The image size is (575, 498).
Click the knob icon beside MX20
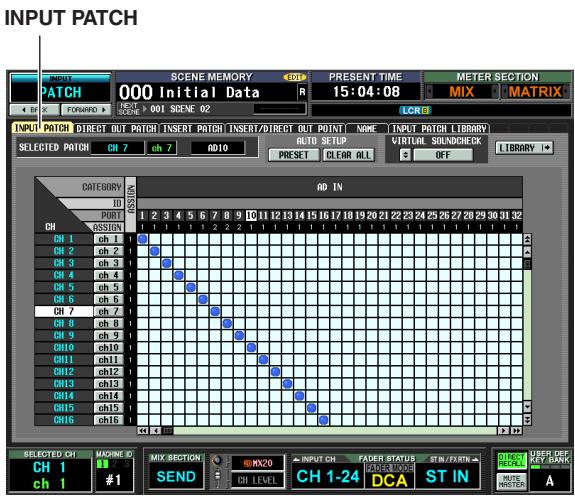coord(218,461)
